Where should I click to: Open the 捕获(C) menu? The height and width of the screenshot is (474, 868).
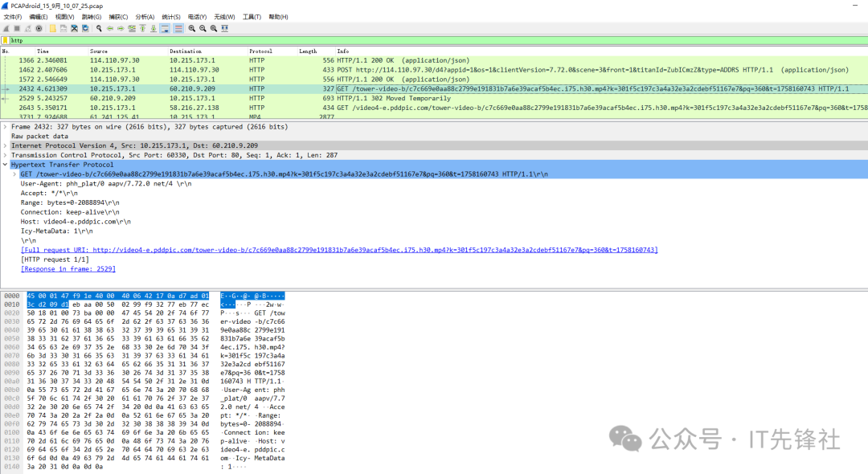tap(118, 17)
